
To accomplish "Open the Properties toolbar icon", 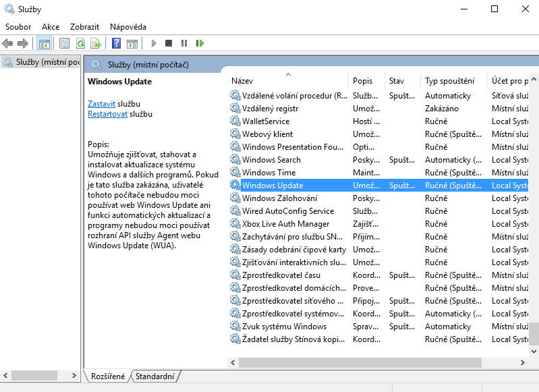I will tap(64, 43).
